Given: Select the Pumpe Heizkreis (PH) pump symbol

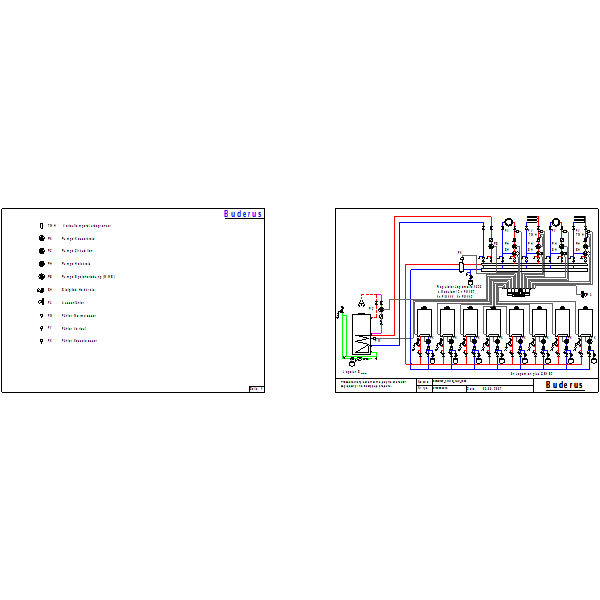Looking at the screenshot, I should point(42,264).
